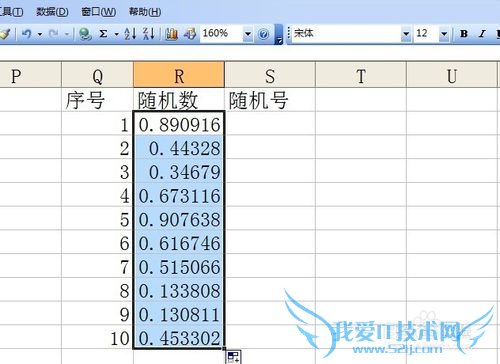
Task: Click the Undo toolbar icon
Action: point(27,34)
